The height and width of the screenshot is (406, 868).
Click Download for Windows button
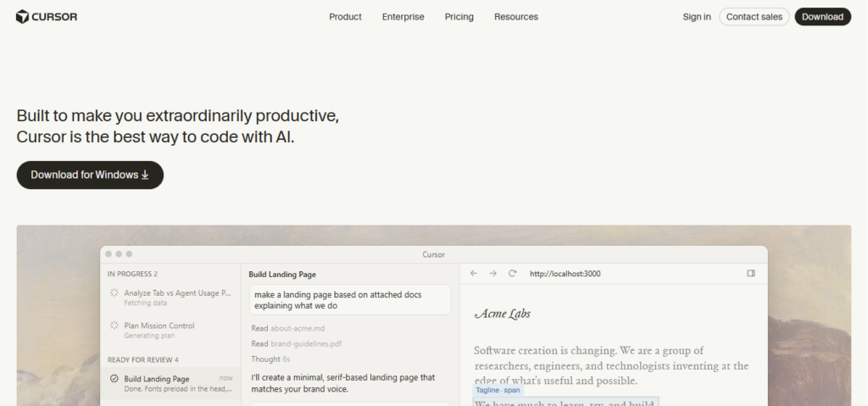click(x=90, y=175)
